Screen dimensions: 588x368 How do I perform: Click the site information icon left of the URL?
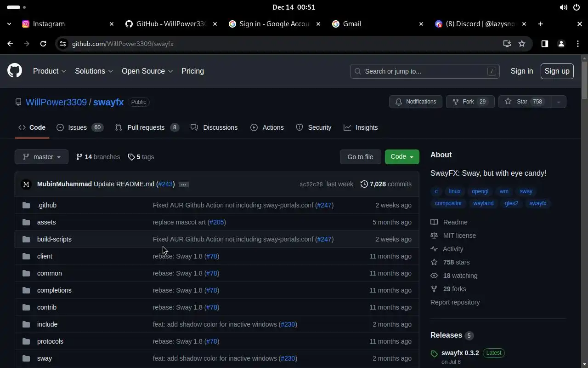pyautogui.click(x=63, y=44)
